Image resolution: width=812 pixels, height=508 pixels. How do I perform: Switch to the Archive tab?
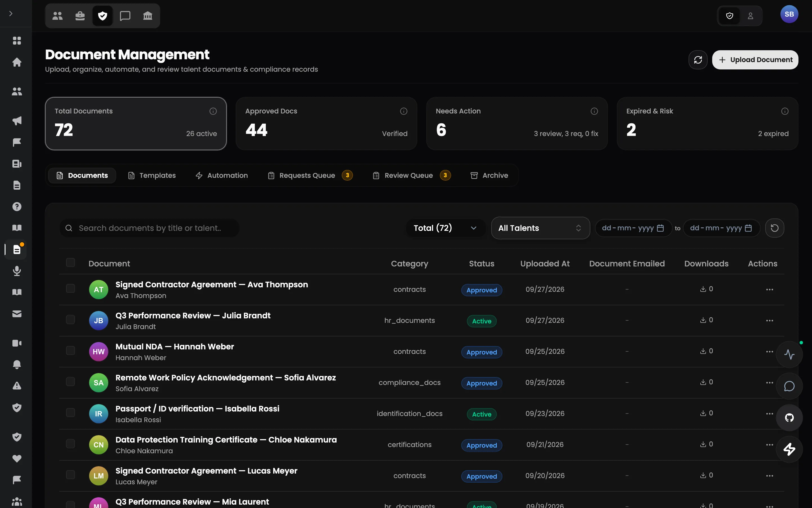(x=489, y=175)
